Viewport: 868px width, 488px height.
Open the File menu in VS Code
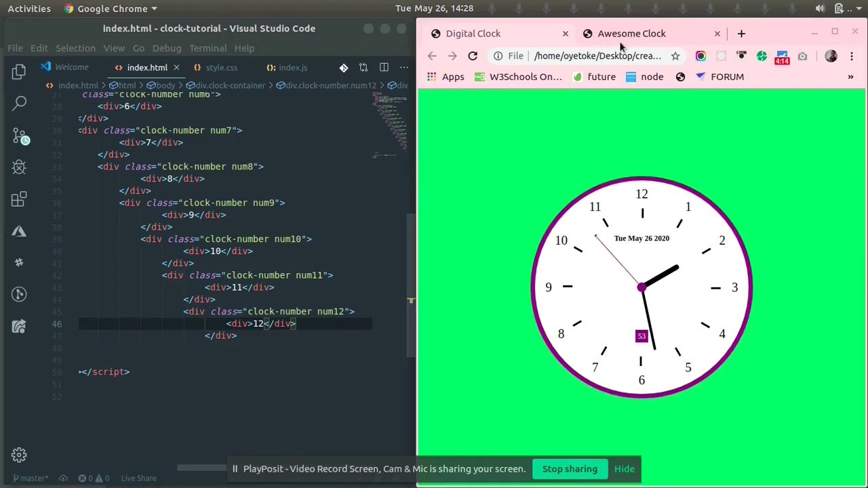pos(15,48)
